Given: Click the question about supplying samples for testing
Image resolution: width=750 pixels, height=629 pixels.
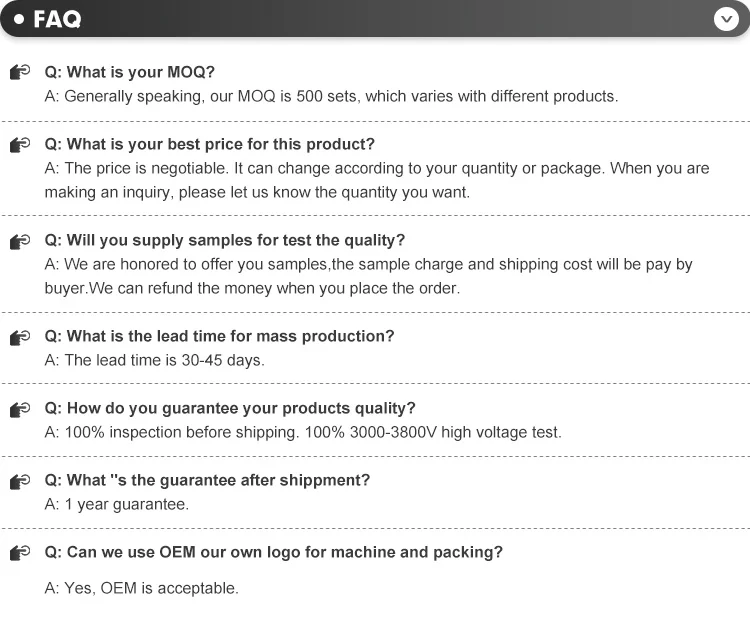Looking at the screenshot, I should pos(225,240).
